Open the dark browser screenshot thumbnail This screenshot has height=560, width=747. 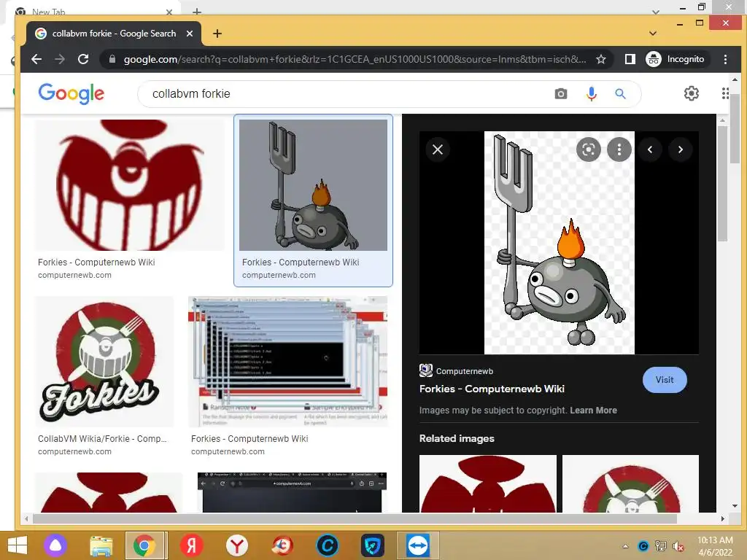pyautogui.click(x=292, y=492)
